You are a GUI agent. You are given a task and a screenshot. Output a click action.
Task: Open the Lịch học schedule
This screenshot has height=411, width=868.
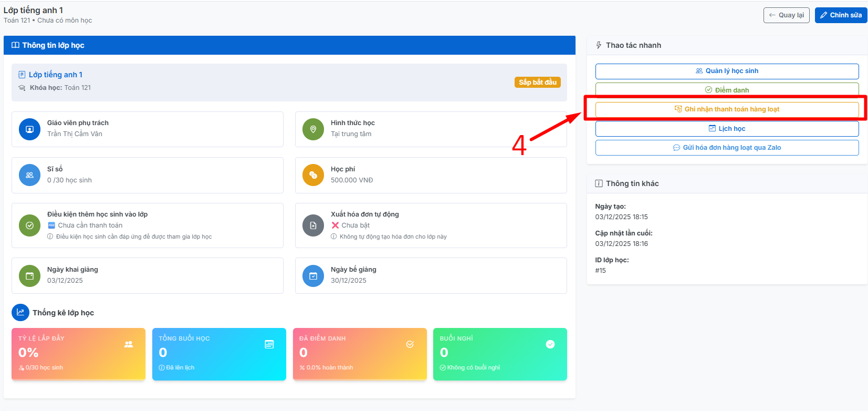[x=727, y=129]
